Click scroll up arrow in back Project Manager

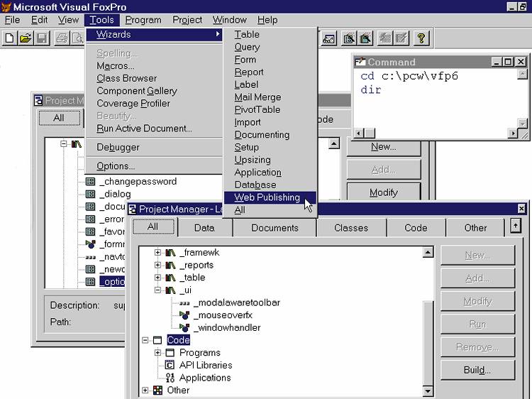coord(334,144)
